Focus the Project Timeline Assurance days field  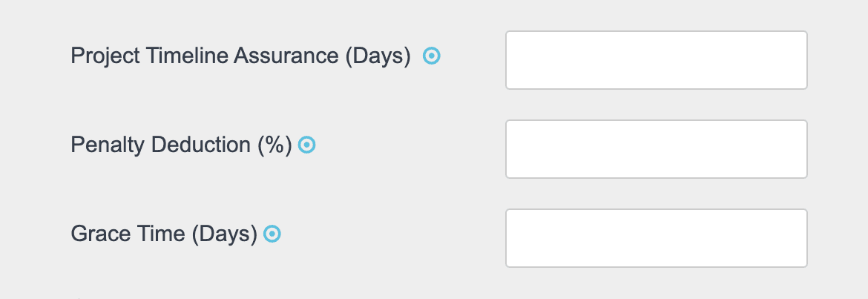pos(656,60)
